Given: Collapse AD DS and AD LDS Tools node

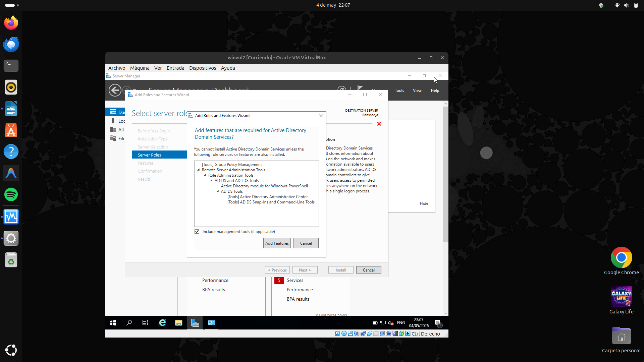Looking at the screenshot, I should [211, 181].
